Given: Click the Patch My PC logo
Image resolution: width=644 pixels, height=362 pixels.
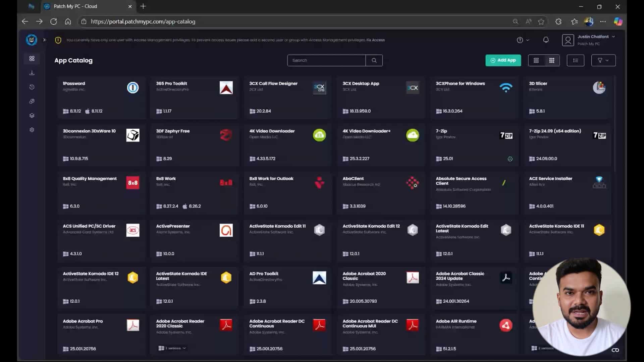Looking at the screenshot, I should (32, 40).
